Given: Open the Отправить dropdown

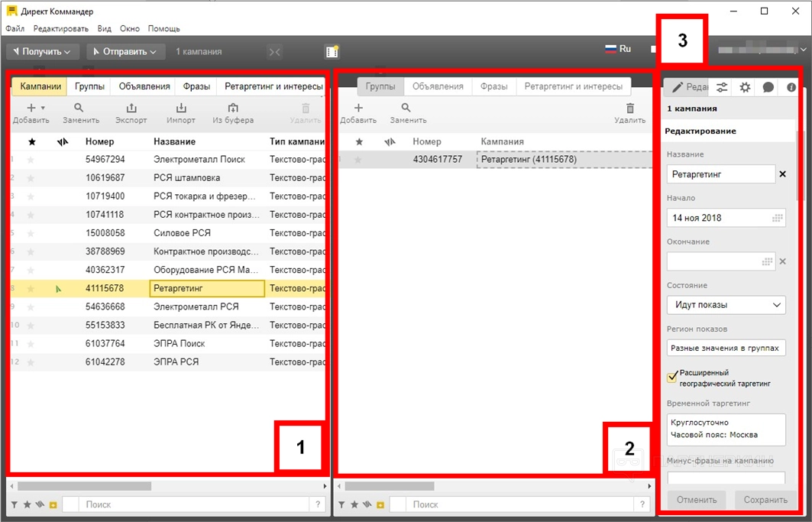Looking at the screenshot, I should (125, 52).
